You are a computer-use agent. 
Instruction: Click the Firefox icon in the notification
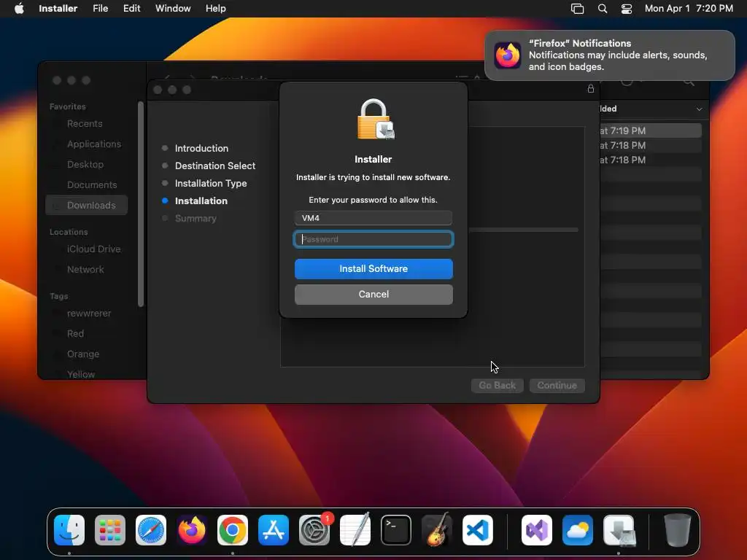[508, 55]
